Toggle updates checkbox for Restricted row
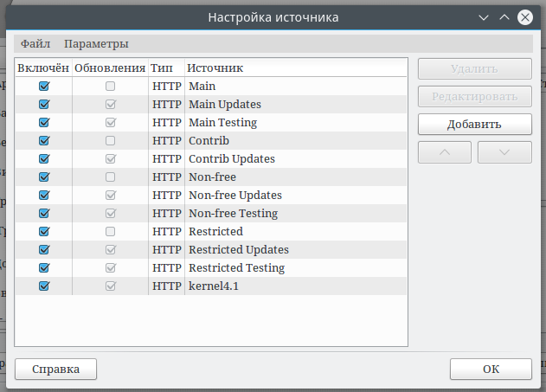Viewport: 546px width, 392px height. (x=110, y=231)
